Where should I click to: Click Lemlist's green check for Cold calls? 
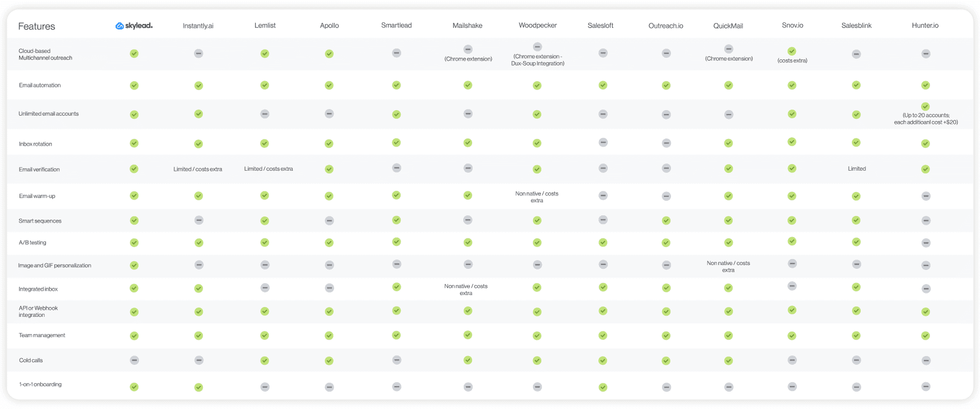point(264,360)
